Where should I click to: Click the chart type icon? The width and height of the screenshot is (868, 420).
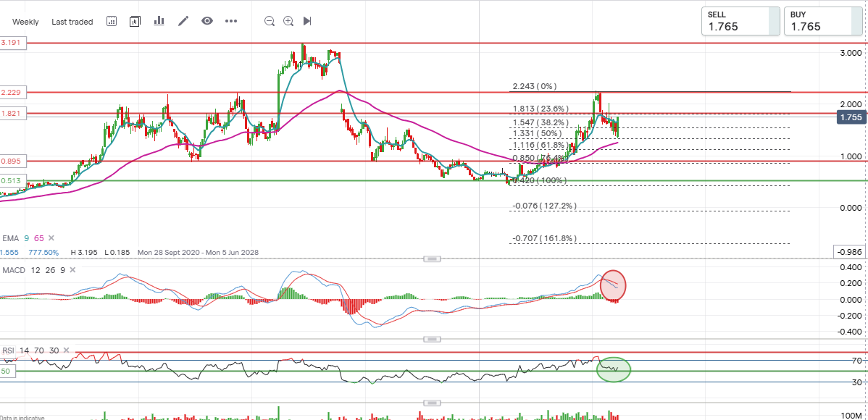(x=135, y=21)
